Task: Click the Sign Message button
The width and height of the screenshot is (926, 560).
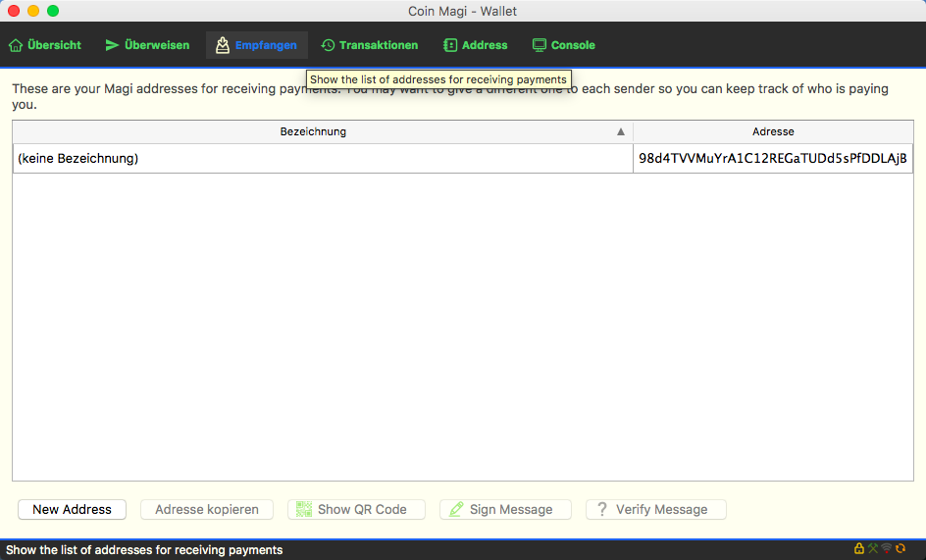Action: coord(505,509)
